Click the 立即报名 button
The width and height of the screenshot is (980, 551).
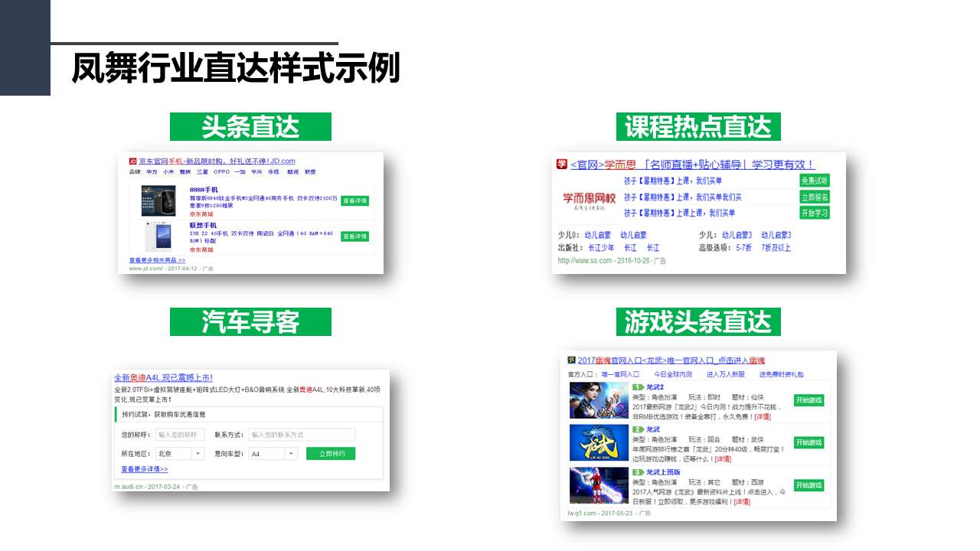click(815, 197)
